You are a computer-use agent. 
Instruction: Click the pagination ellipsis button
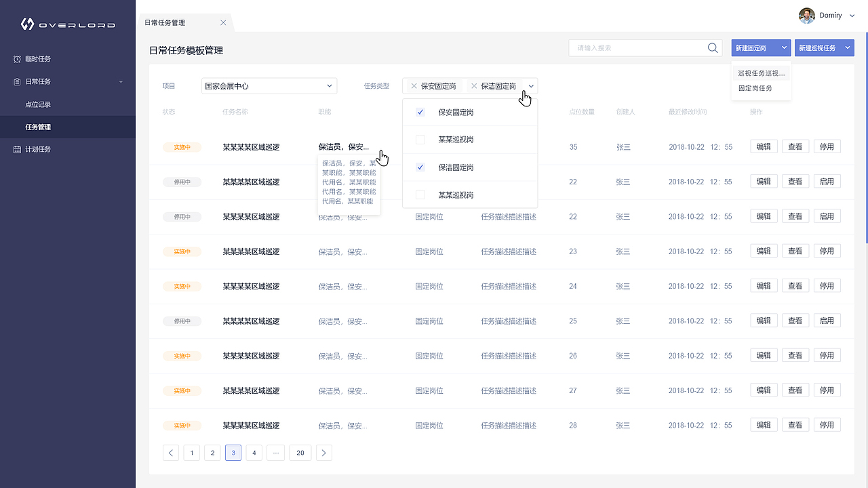click(x=276, y=453)
